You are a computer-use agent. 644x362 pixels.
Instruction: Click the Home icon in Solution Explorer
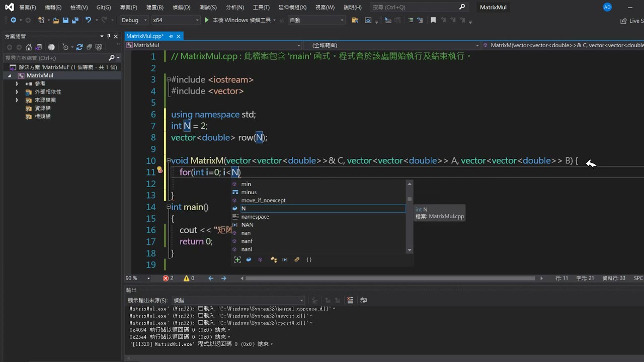(x=29, y=47)
